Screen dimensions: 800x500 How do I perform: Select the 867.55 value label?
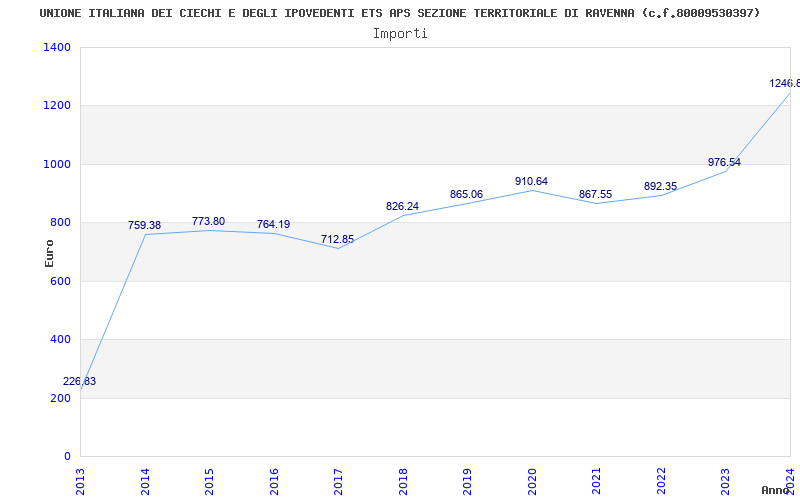(595, 194)
